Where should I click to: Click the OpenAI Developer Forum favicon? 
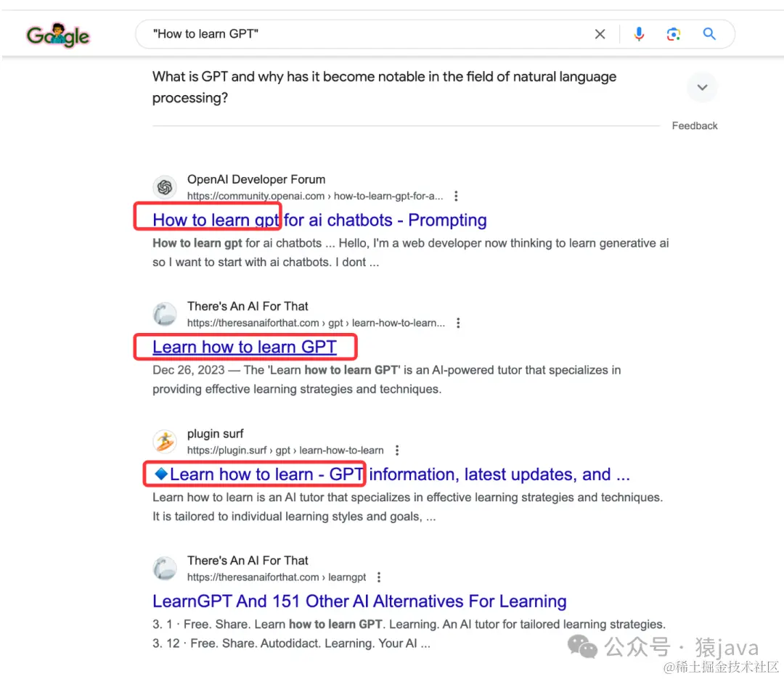pyautogui.click(x=165, y=187)
